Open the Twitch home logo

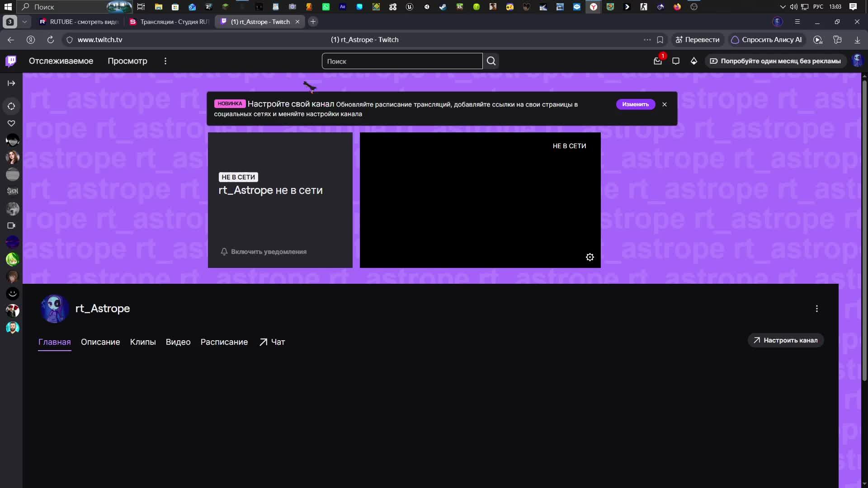pos(11,61)
